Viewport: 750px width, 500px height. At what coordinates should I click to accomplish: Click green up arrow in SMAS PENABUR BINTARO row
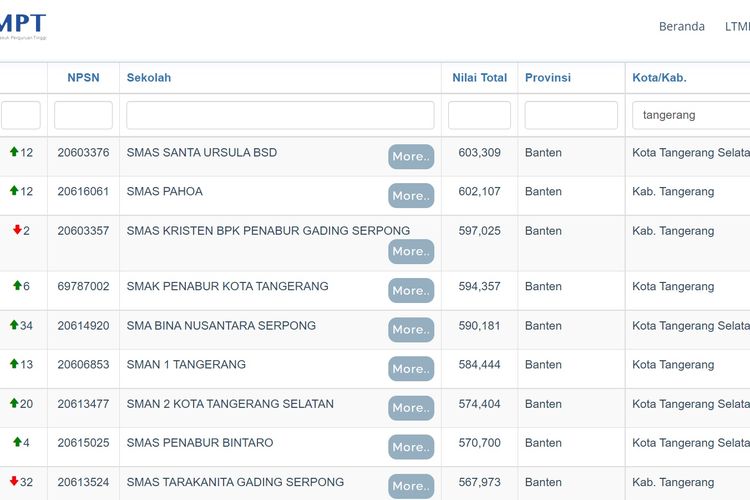click(17, 443)
